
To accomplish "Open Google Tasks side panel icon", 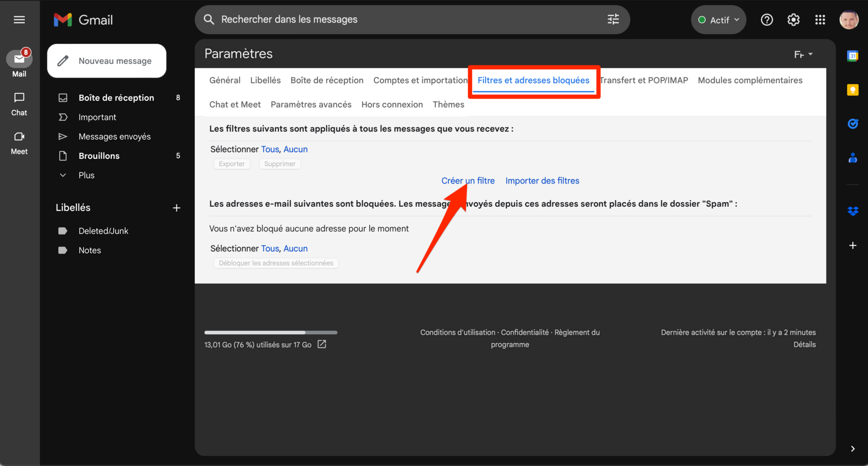I will pos(853,124).
